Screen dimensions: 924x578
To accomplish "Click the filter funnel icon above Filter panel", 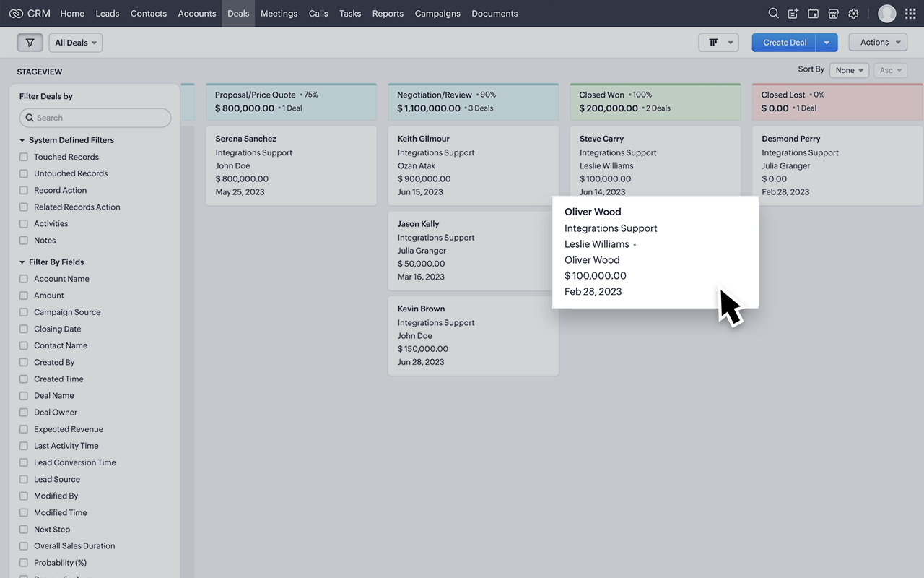I will pos(30,42).
